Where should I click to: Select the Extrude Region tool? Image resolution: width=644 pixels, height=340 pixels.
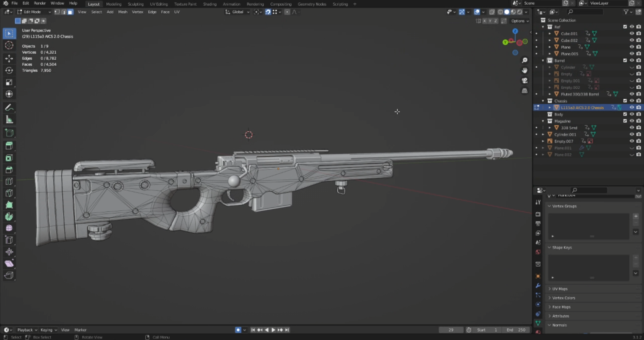pyautogui.click(x=9, y=146)
